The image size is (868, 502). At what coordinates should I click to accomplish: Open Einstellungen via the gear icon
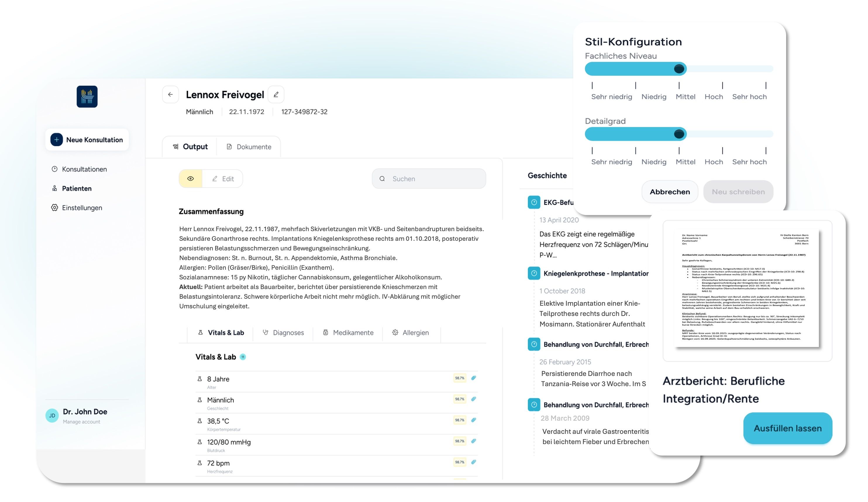point(54,207)
